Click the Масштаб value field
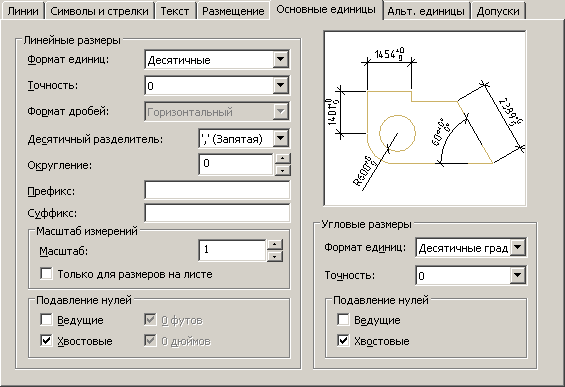This screenshot has width=565, height=387. point(232,250)
